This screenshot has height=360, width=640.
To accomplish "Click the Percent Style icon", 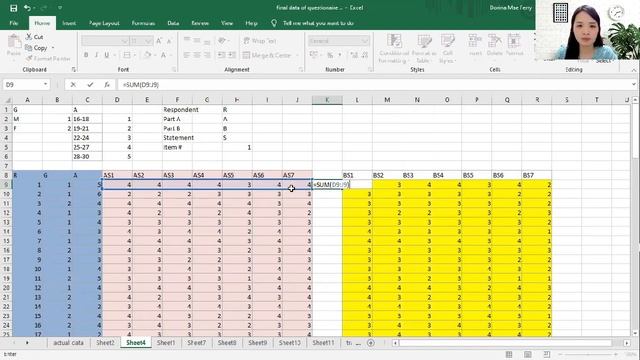I will (x=330, y=55).
